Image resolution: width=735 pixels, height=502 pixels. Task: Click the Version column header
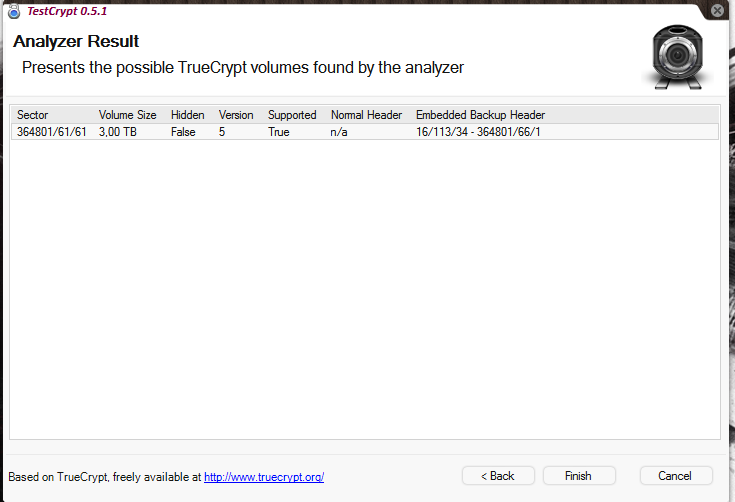click(x=236, y=115)
